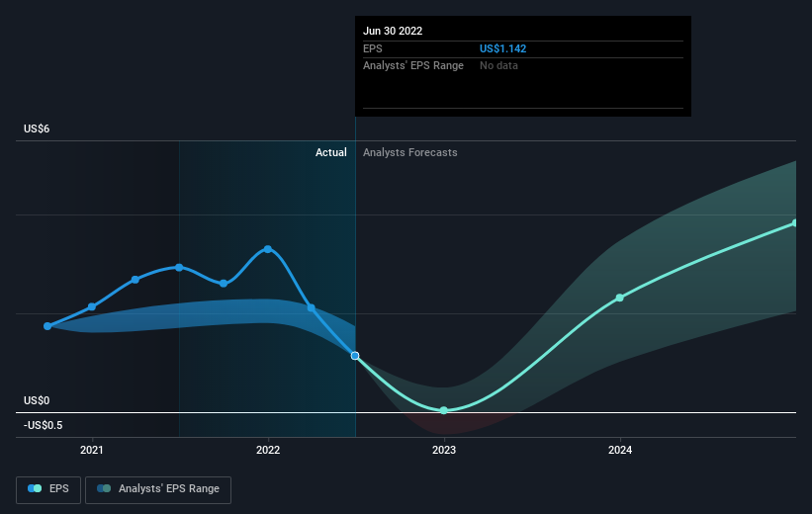812x514 pixels.
Task: Click the first EPS data point in late 2020
Action: [47, 326]
